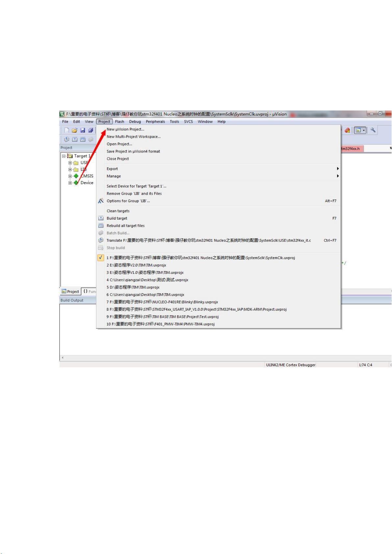
Task: Click the New file toolbar icon
Action: [67, 131]
